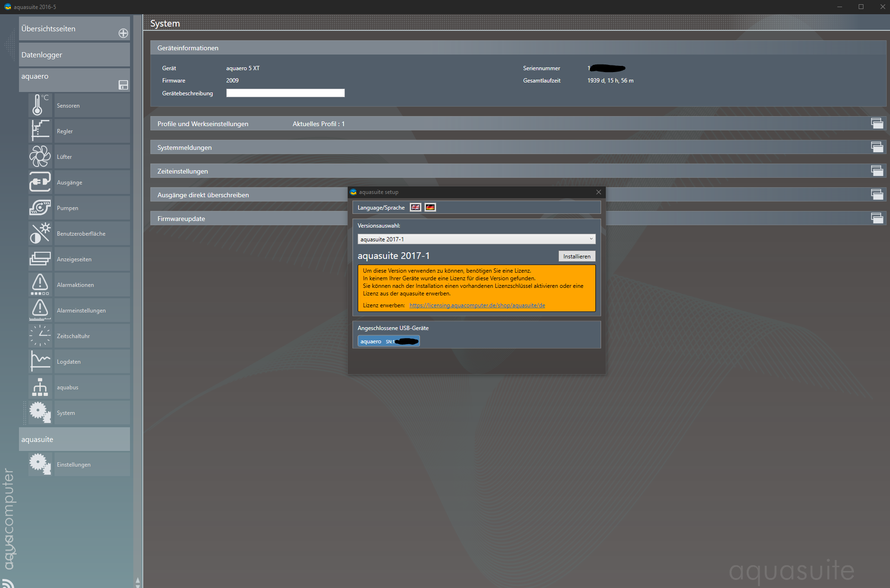Go to Lüfter page
890x588 pixels.
(92, 156)
